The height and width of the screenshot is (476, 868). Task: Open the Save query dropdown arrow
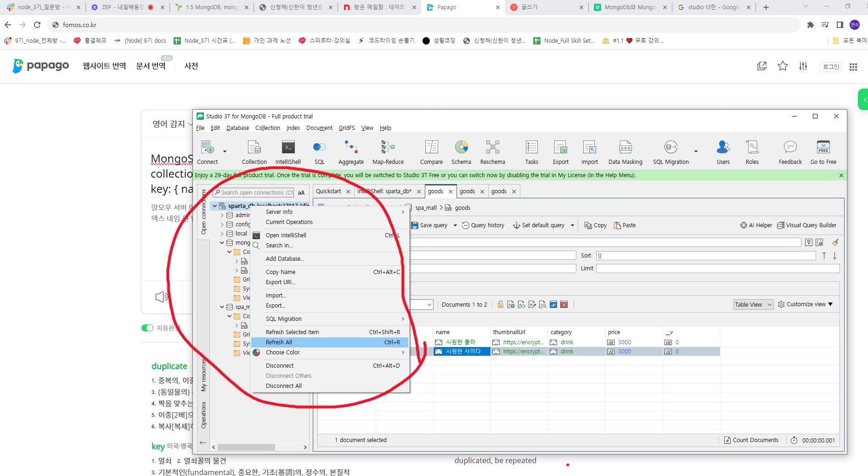point(455,225)
